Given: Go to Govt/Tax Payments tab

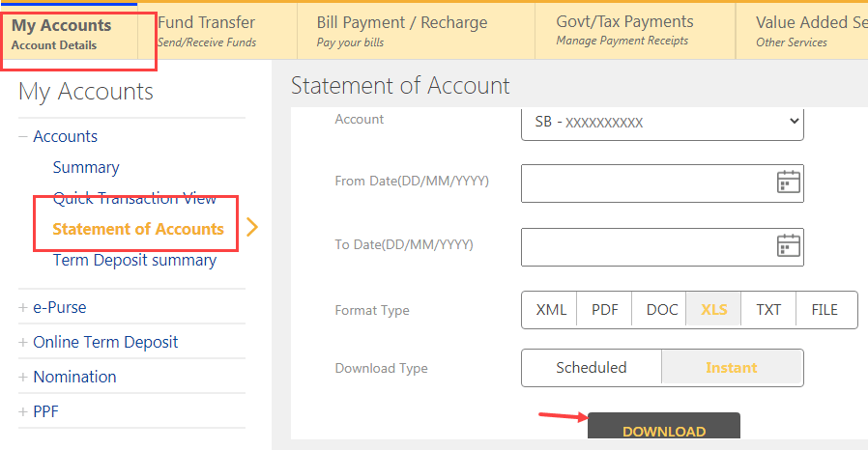Looking at the screenshot, I should 635,32.
